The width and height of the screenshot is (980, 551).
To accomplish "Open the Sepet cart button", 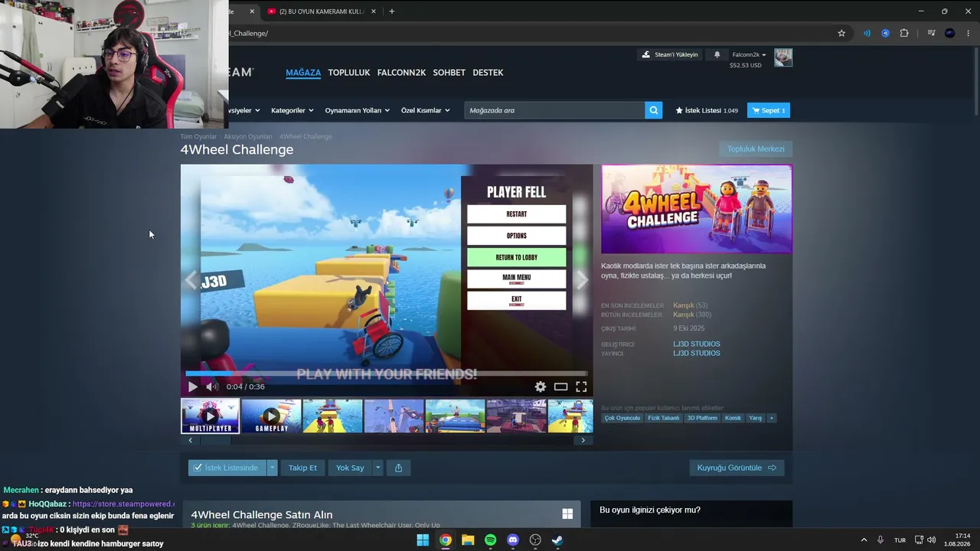I will click(769, 110).
